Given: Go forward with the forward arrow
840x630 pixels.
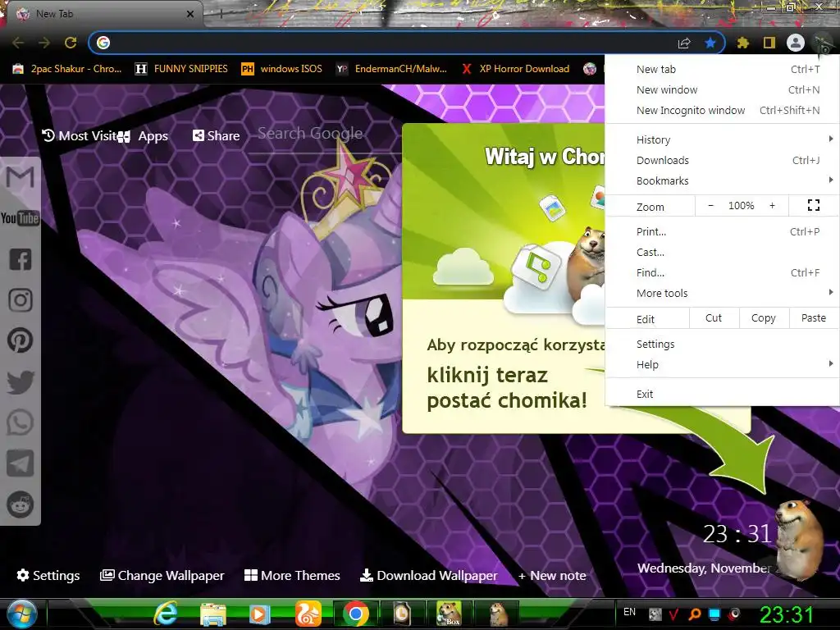Looking at the screenshot, I should click(x=44, y=43).
